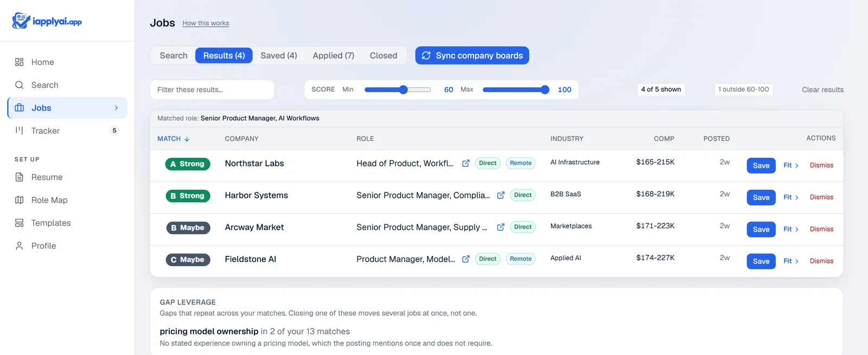
Task: Click the POSTED column header
Action: [717, 139]
